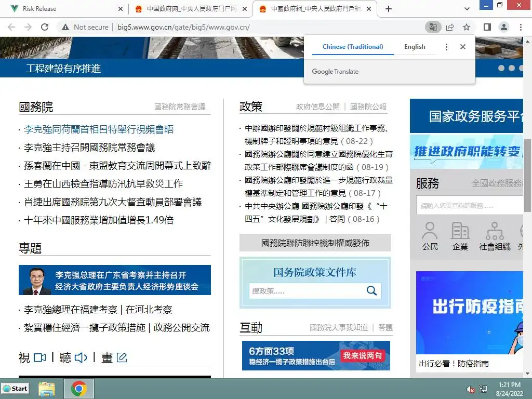The image size is (532, 399).
Task: Click 國務院常務會議 header link
Action: pos(180,107)
